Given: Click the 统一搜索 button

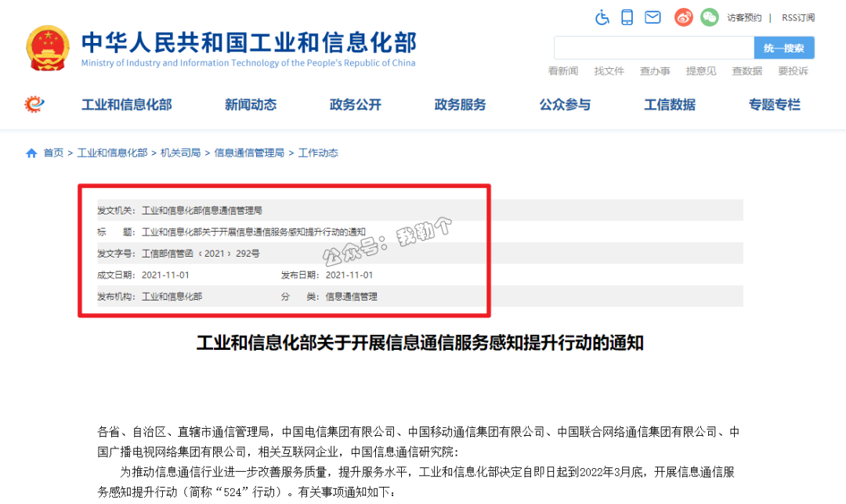Looking at the screenshot, I should click(784, 48).
